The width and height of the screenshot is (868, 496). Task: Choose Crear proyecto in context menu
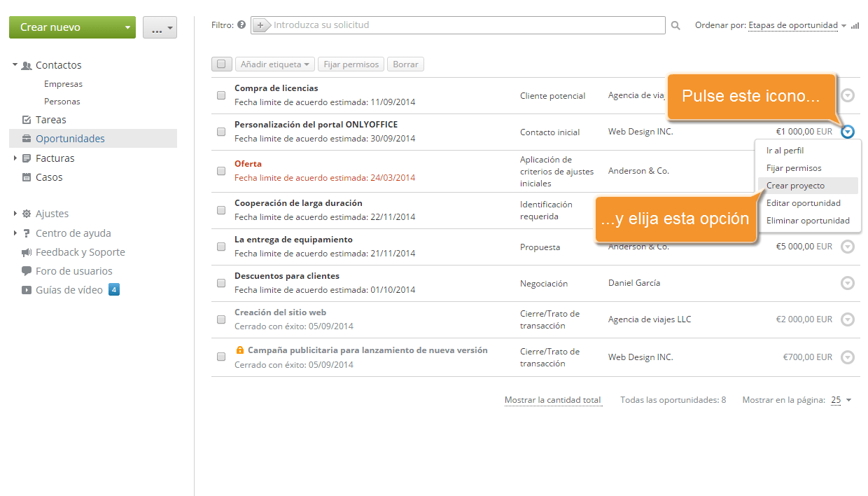tap(808, 186)
